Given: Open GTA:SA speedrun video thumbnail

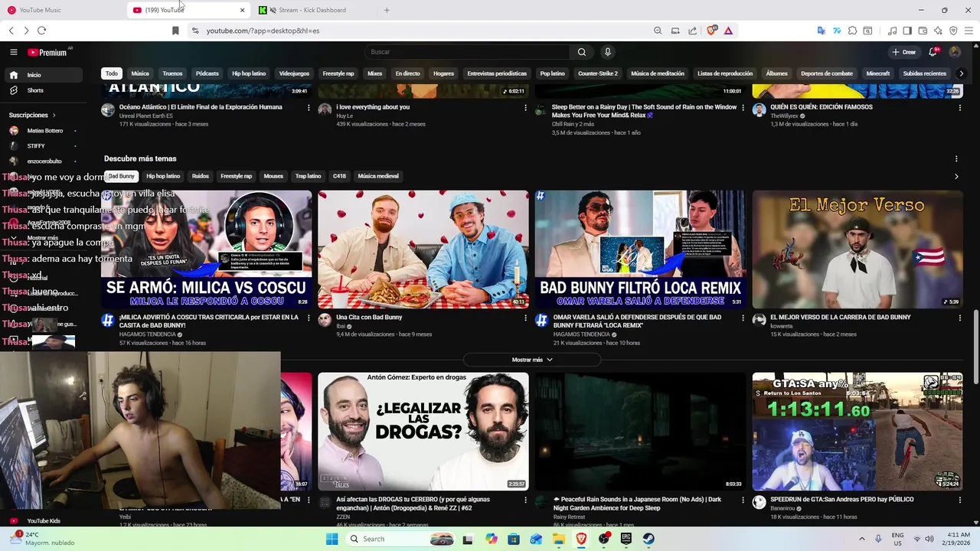Looking at the screenshot, I should point(857,432).
